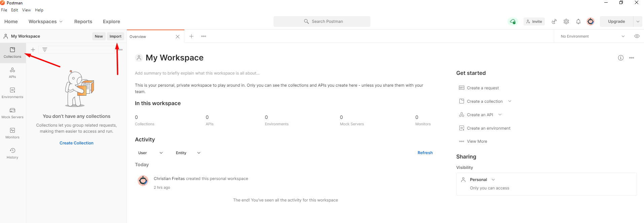This screenshot has width=644, height=223.
Task: Open a new tab with plus icon
Action: tap(191, 36)
